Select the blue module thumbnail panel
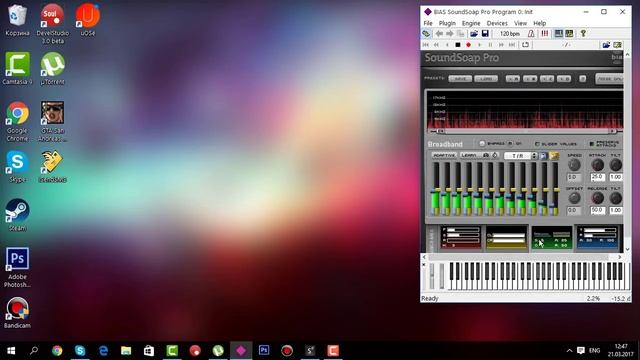The image size is (640, 360). (597, 238)
